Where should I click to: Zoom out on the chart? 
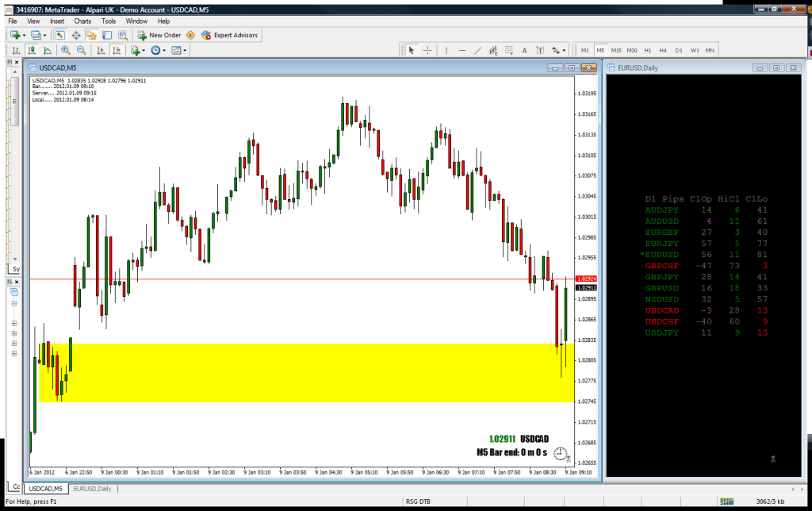(x=82, y=50)
